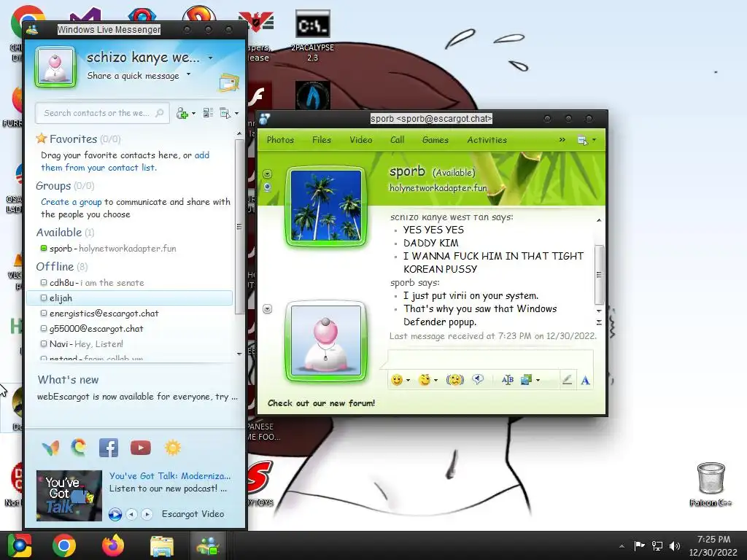Open the Files menu in chat
This screenshot has width=747, height=560.
[x=322, y=140]
